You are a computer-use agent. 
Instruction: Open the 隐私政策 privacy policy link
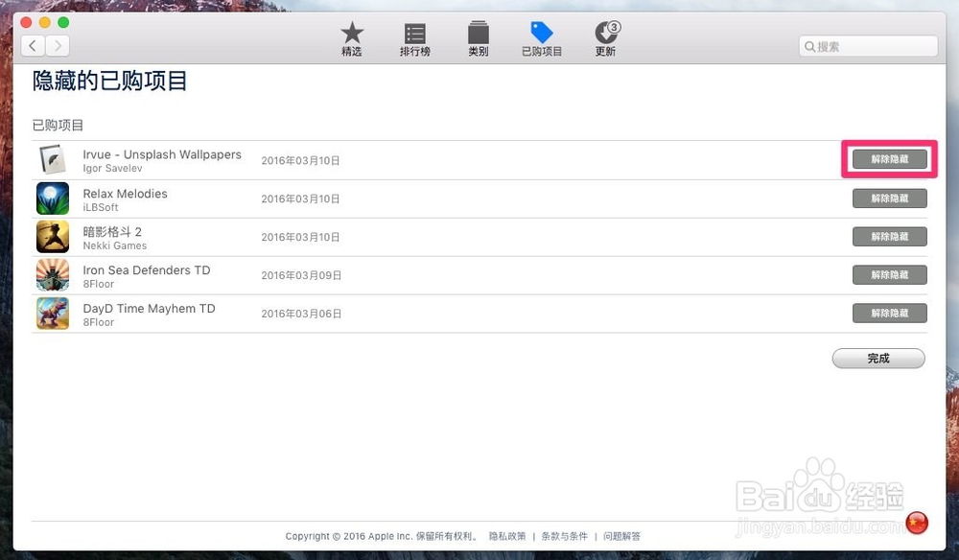507,536
